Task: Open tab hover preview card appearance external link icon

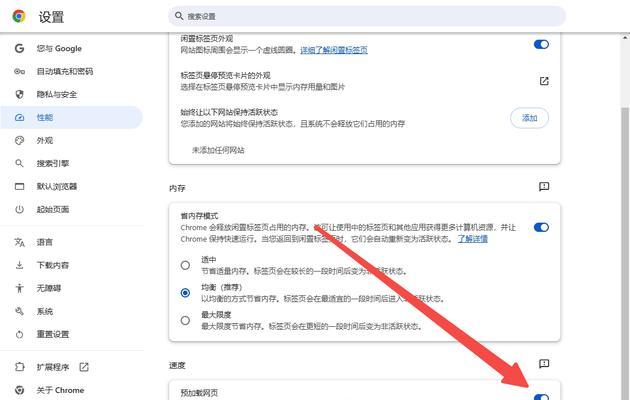Action: tap(544, 81)
